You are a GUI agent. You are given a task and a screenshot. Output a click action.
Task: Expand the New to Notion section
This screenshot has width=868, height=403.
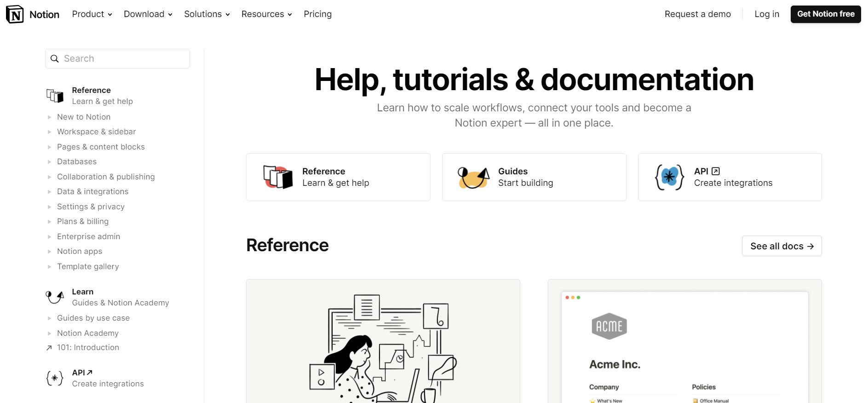(50, 117)
